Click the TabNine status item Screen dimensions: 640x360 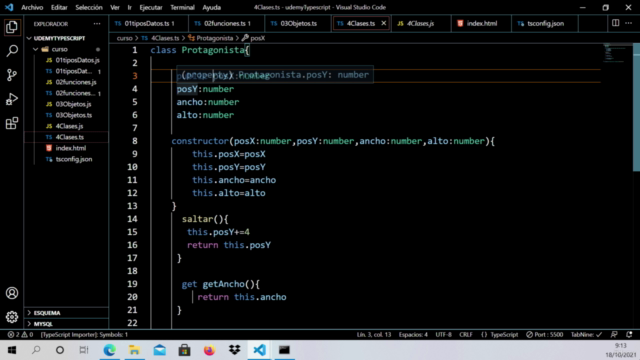[586, 334]
